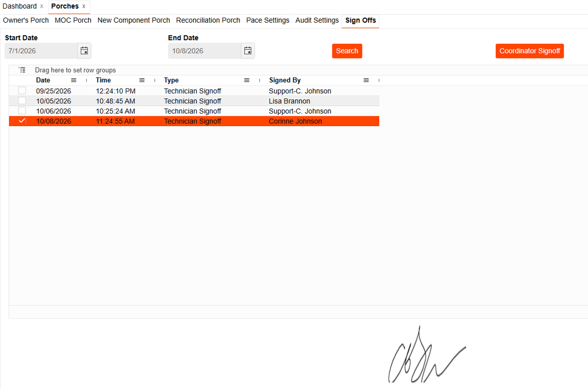Click the Coordinator Signoff button
The width and height of the screenshot is (588, 389).
coord(530,51)
